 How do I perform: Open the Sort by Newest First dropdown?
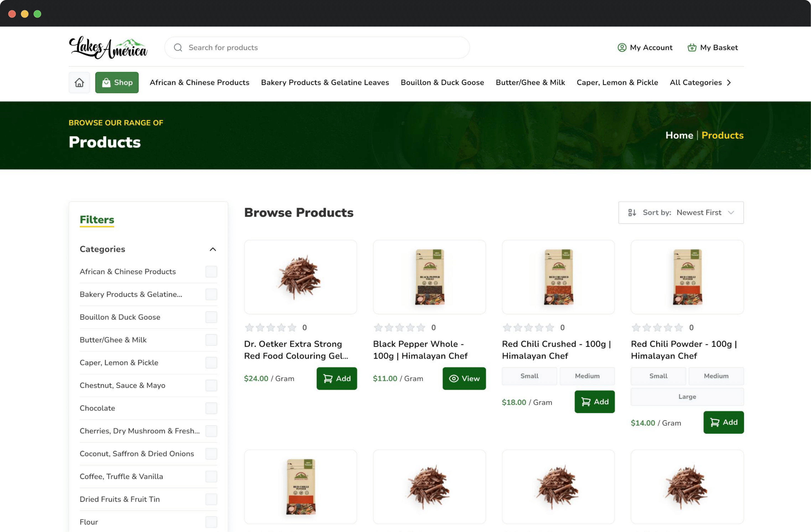[699, 212]
